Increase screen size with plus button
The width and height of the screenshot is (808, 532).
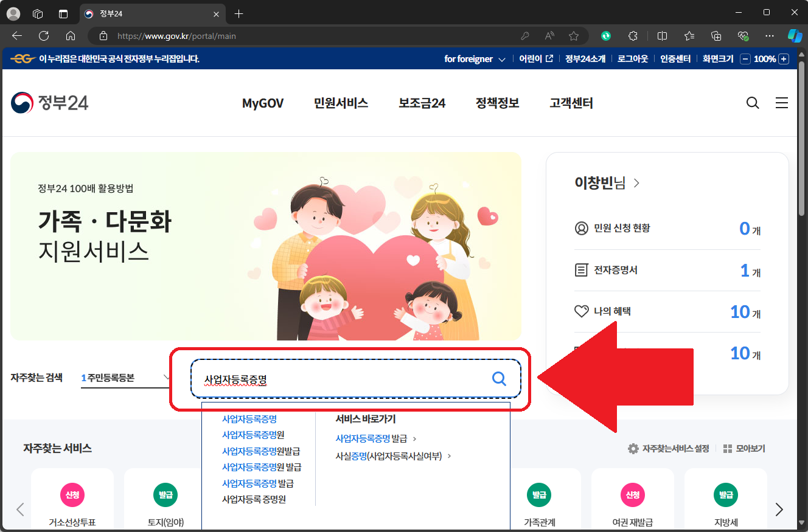click(x=784, y=59)
